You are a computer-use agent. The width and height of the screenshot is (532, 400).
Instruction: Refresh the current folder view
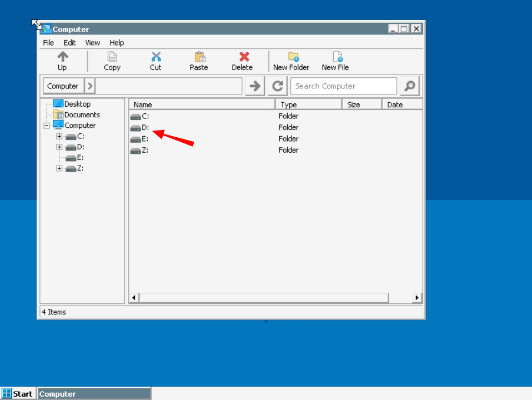278,86
